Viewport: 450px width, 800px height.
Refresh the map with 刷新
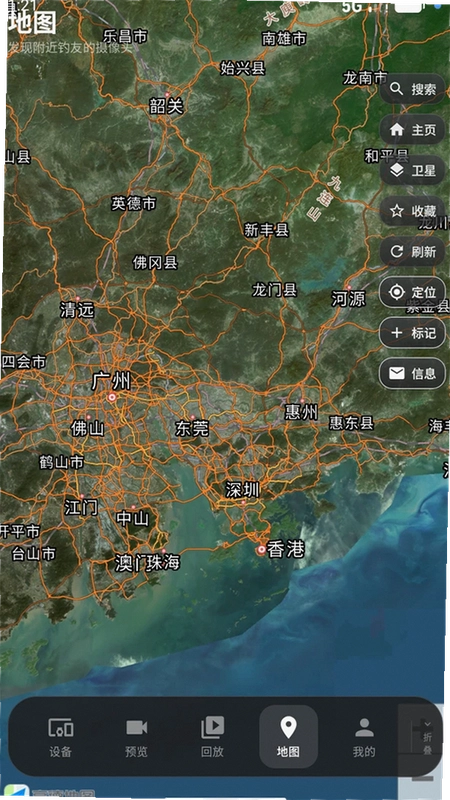[412, 252]
